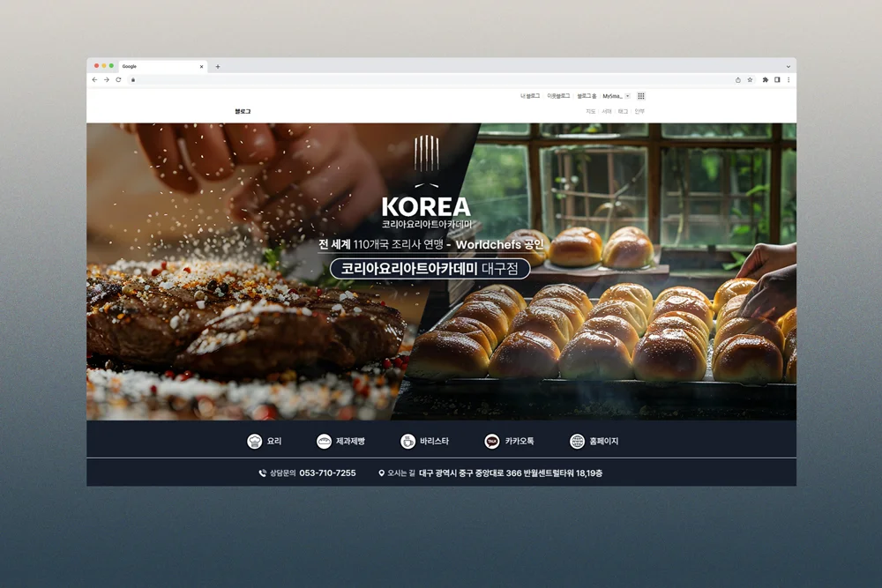Open the share icon in address bar
The image size is (882, 588).
click(738, 80)
